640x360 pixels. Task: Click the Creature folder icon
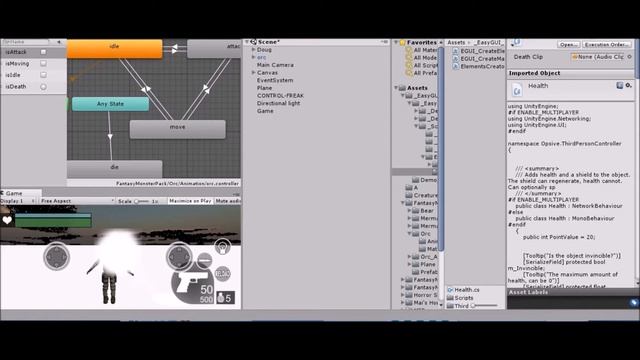coord(409,196)
